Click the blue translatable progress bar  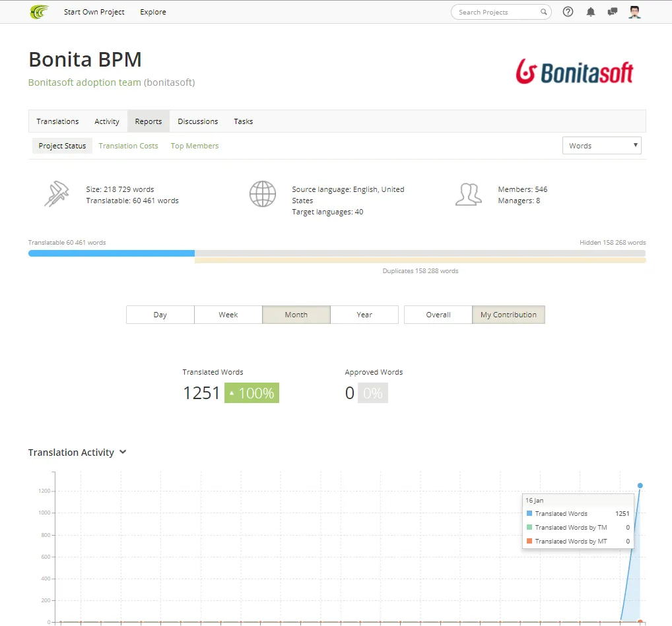(112, 253)
